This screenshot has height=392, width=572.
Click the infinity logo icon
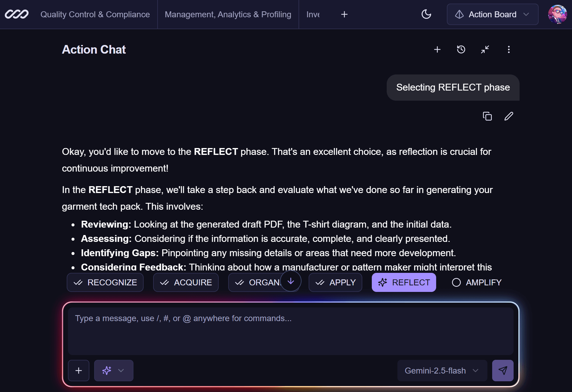coord(17,14)
